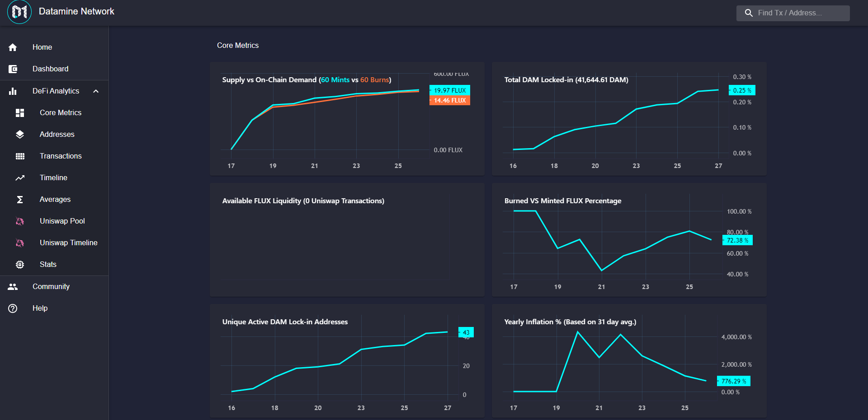This screenshot has height=420, width=868.
Task: Click the Total DAM Locked-in chart title
Action: pyautogui.click(x=566, y=80)
